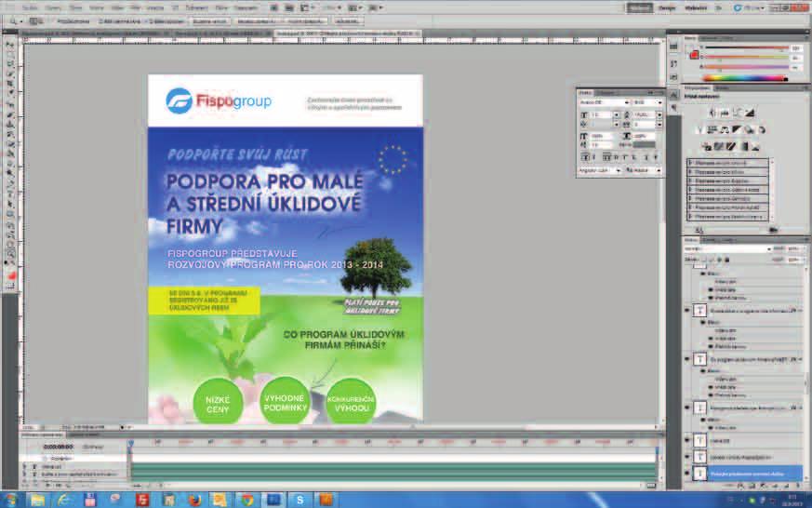Launch Bridge from the application bar
The height and width of the screenshot is (508, 812).
point(274,7)
